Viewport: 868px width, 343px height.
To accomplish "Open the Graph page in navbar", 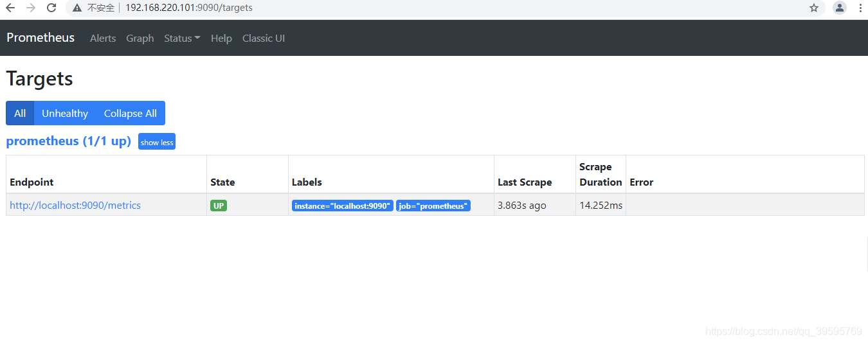I will (x=140, y=38).
